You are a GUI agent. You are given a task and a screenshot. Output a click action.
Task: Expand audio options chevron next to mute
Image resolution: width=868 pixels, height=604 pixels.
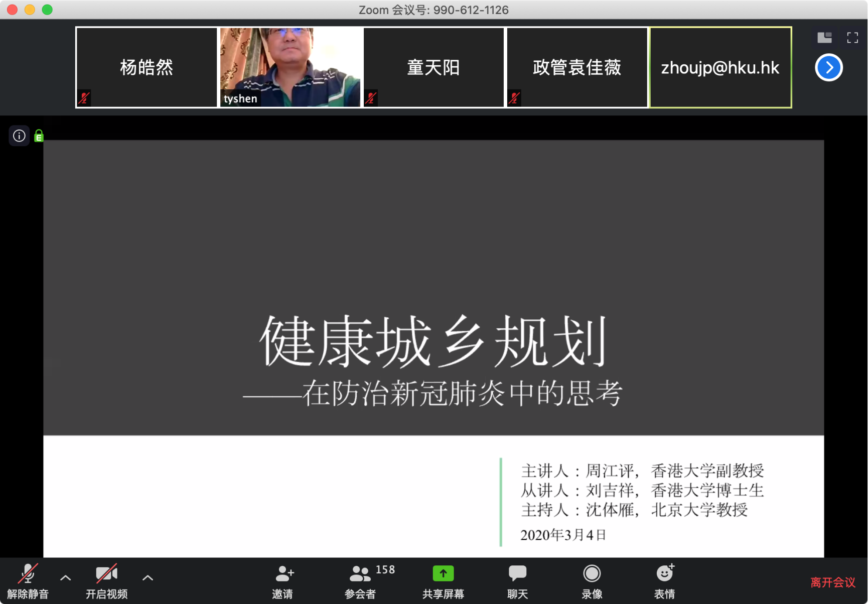click(65, 578)
